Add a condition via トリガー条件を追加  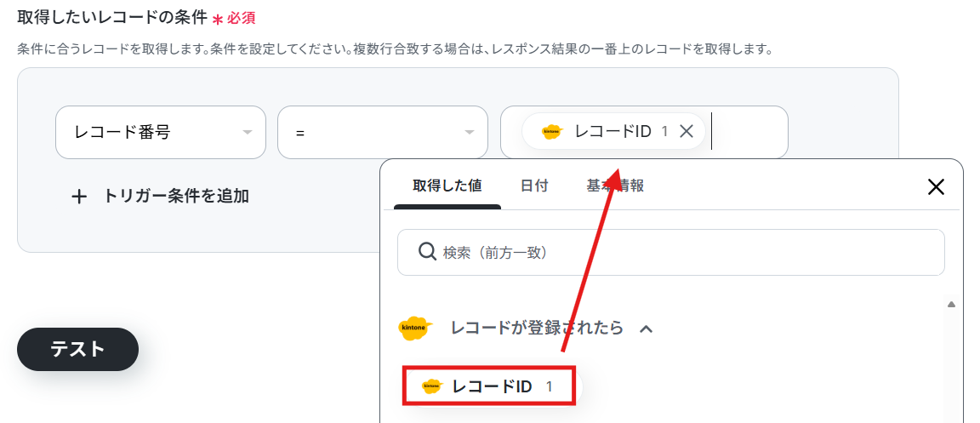[160, 197]
